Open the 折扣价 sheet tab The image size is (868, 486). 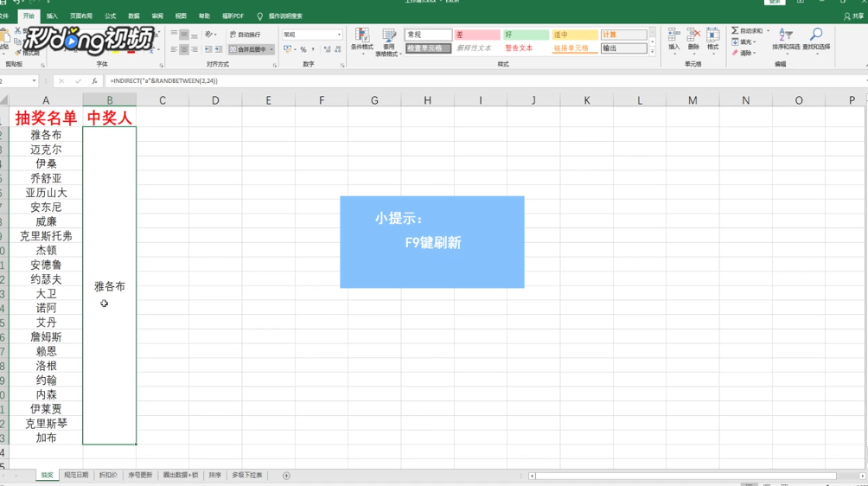pyautogui.click(x=108, y=476)
